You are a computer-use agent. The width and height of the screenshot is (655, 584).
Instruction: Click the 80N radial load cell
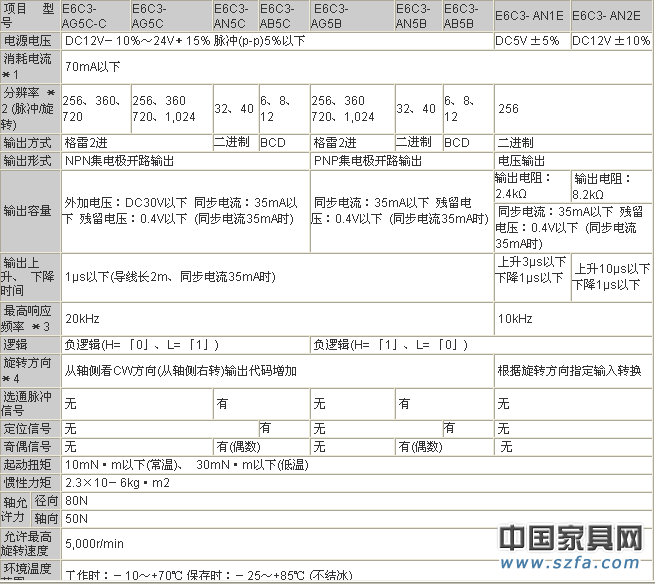click(x=76, y=500)
